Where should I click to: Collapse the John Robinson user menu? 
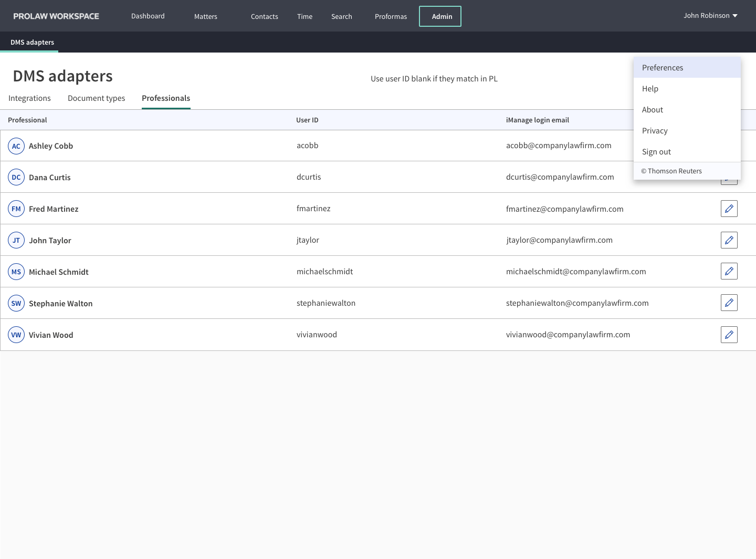pos(711,16)
